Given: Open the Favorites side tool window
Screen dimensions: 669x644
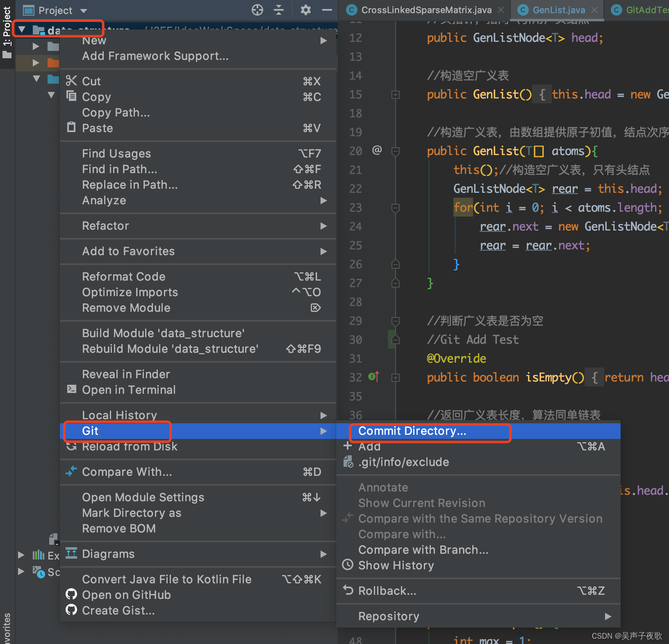Looking at the screenshot, I should tap(7, 628).
